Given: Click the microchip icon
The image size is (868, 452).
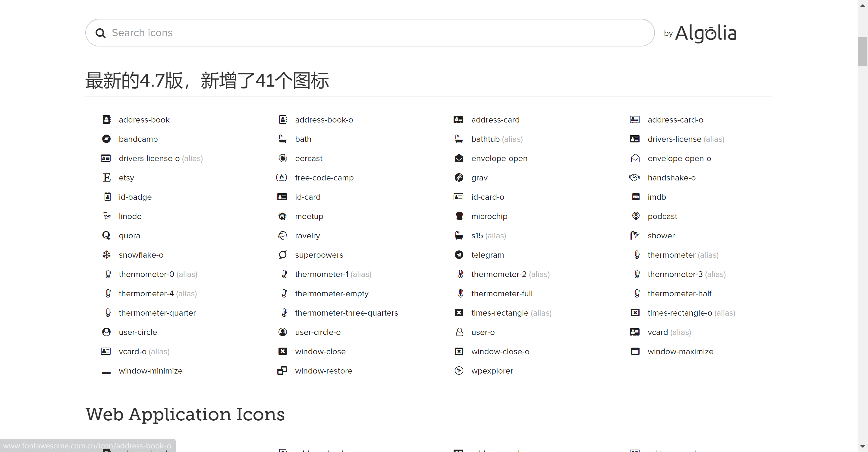Looking at the screenshot, I should click(459, 216).
